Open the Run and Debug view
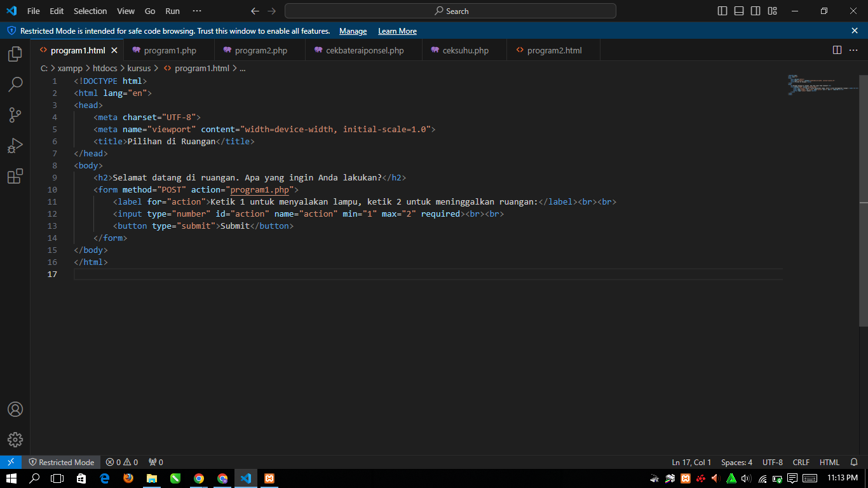 pyautogui.click(x=15, y=146)
